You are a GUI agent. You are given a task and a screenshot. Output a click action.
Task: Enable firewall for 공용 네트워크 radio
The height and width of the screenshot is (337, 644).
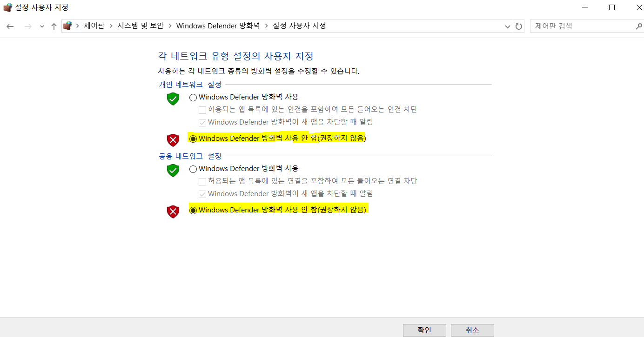click(193, 169)
